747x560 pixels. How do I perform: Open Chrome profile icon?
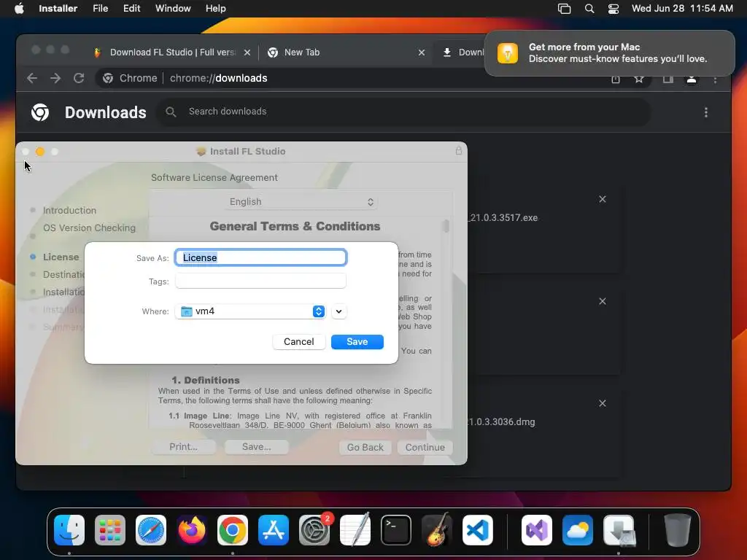click(692, 79)
